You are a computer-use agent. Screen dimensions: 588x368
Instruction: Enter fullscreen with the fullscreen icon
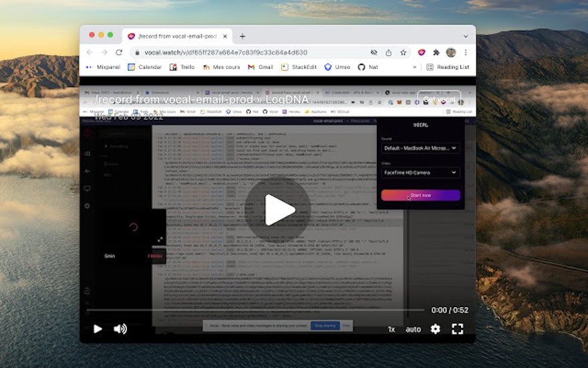coord(458,329)
